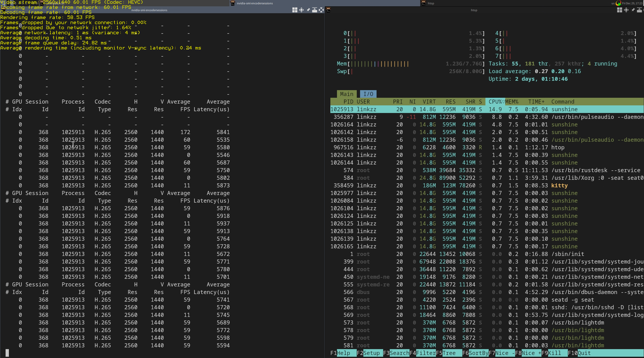This screenshot has width=644, height=358.
Task: Select the Xorg process row PID 584
Action: coord(487,178)
